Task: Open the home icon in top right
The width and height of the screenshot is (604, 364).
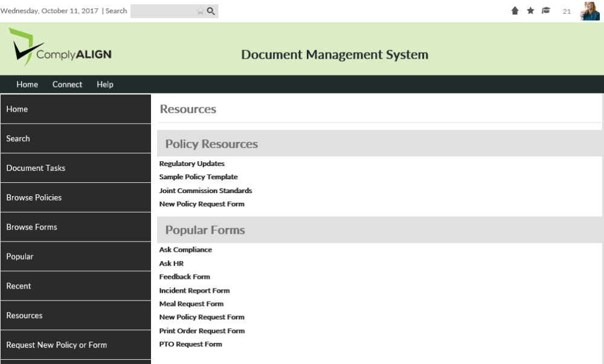Action: (x=515, y=11)
